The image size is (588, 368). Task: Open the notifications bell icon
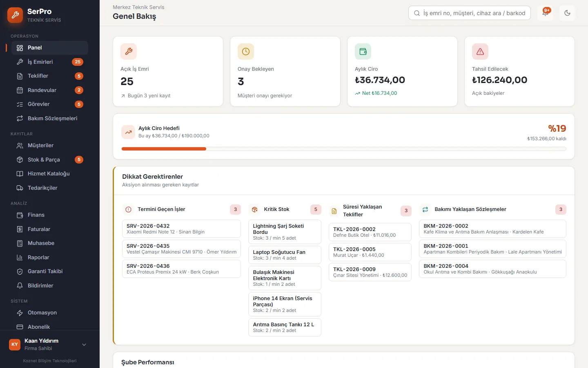545,13
